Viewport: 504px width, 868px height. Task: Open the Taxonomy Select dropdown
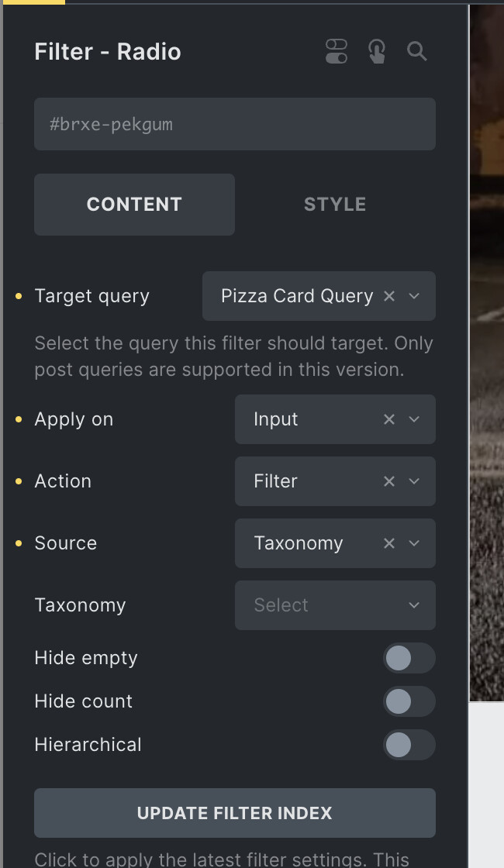[x=335, y=605]
